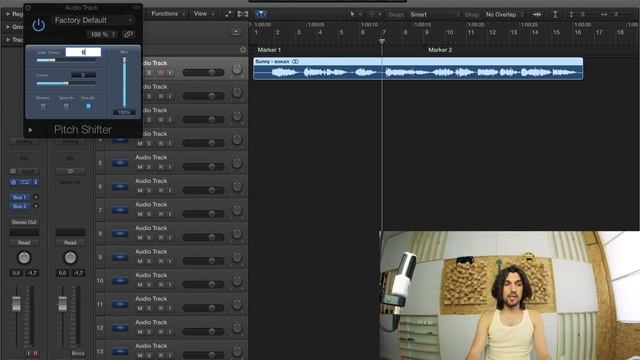640x360 pixels.
Task: Solo audio track 12
Action: 149,332
